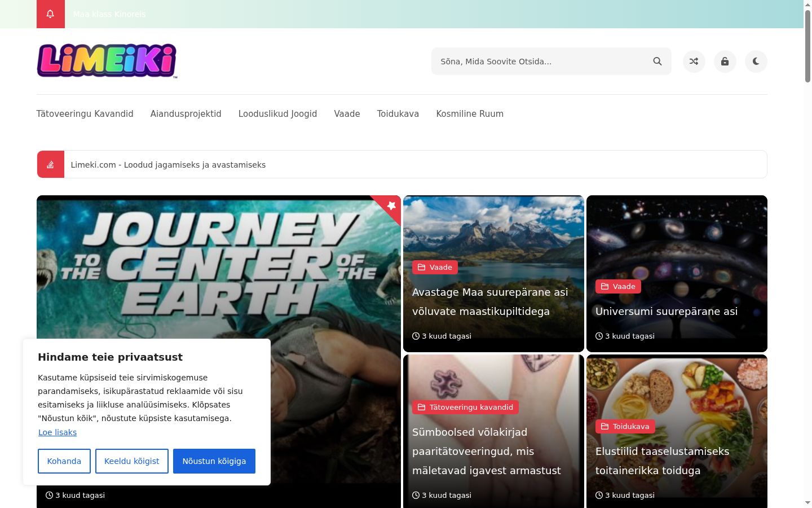This screenshot has height=508, width=812.
Task: Click "3 kuud tagasi" under tattoo card
Action: 442,495
